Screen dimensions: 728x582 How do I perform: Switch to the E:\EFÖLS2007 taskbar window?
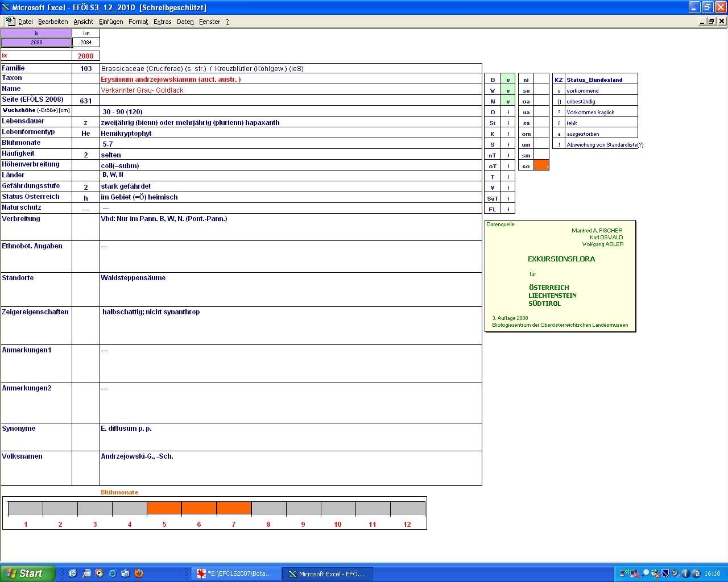(235, 573)
